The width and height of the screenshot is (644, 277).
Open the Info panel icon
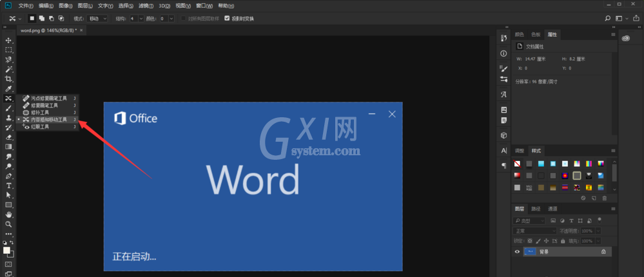(x=504, y=53)
